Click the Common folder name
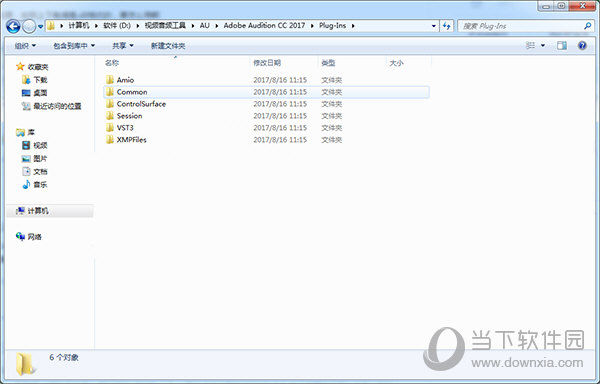This screenshot has width=600, height=384. (x=132, y=92)
